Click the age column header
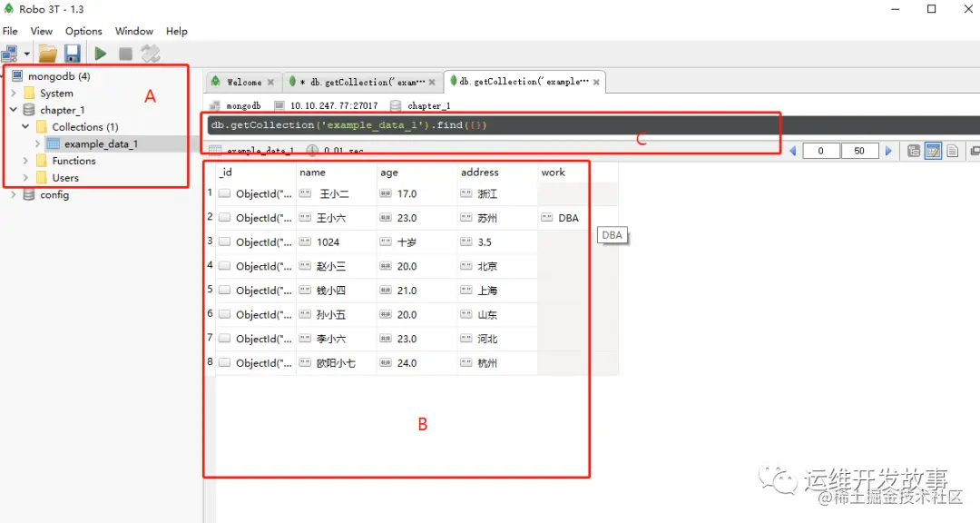The width and height of the screenshot is (980, 523). click(x=416, y=172)
